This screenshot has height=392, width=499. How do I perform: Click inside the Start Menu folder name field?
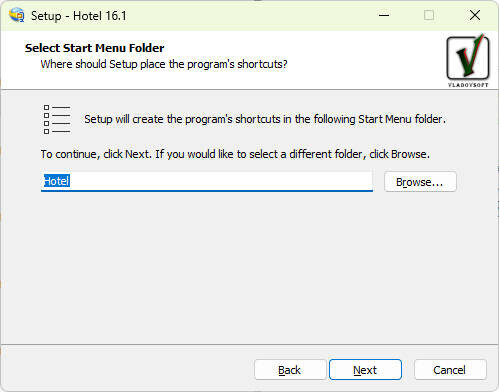pos(207,182)
